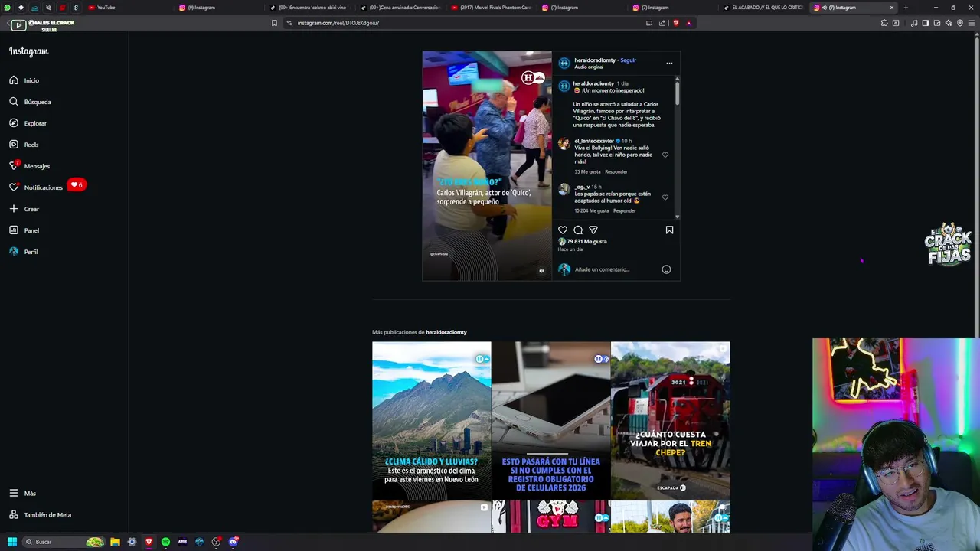The width and height of the screenshot is (980, 551).
Task: Open comments with speech bubble icon
Action: 578,230
